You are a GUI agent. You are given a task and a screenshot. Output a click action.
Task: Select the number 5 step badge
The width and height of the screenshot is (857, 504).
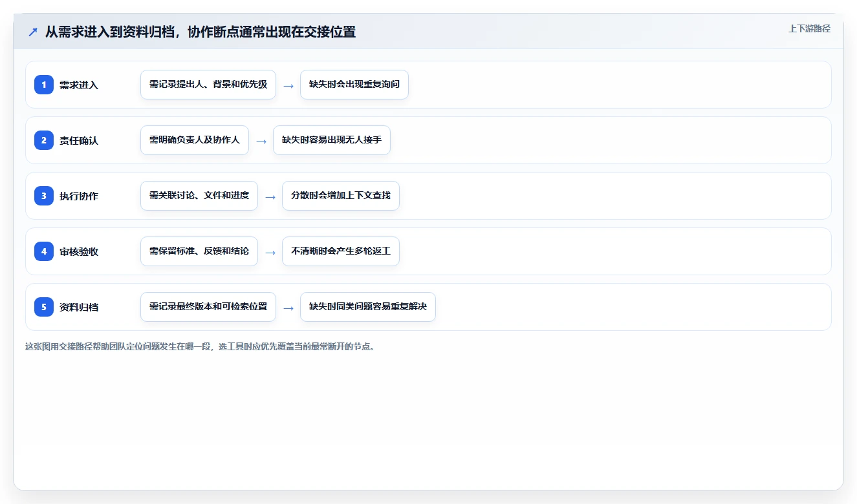point(44,307)
